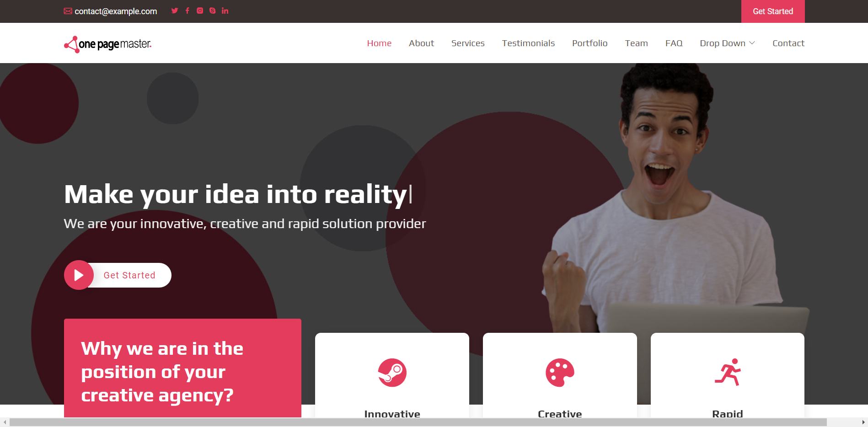The height and width of the screenshot is (427, 868).
Task: Click the white Get Started hero button
Action: (129, 275)
